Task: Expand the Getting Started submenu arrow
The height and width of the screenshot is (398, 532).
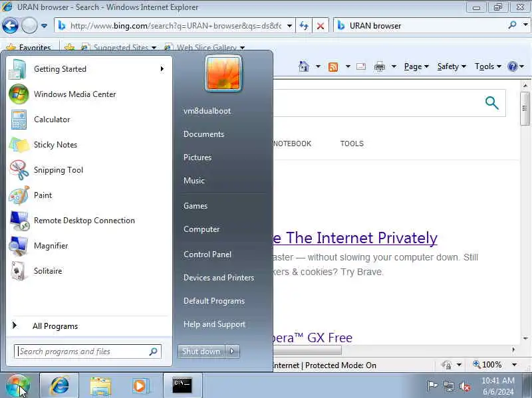Action: (x=162, y=69)
